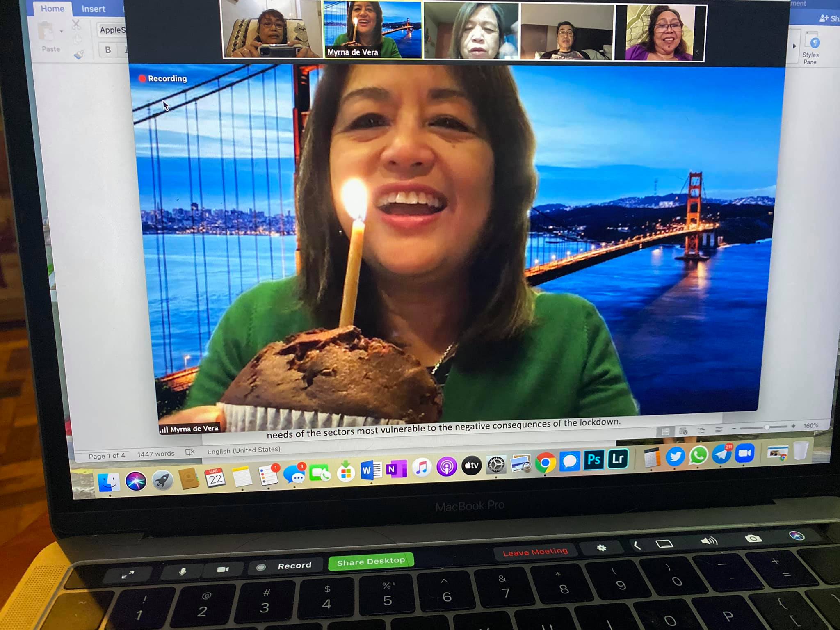This screenshot has height=630, width=840.
Task: Switch to Draft view in Word
Action: (719, 429)
